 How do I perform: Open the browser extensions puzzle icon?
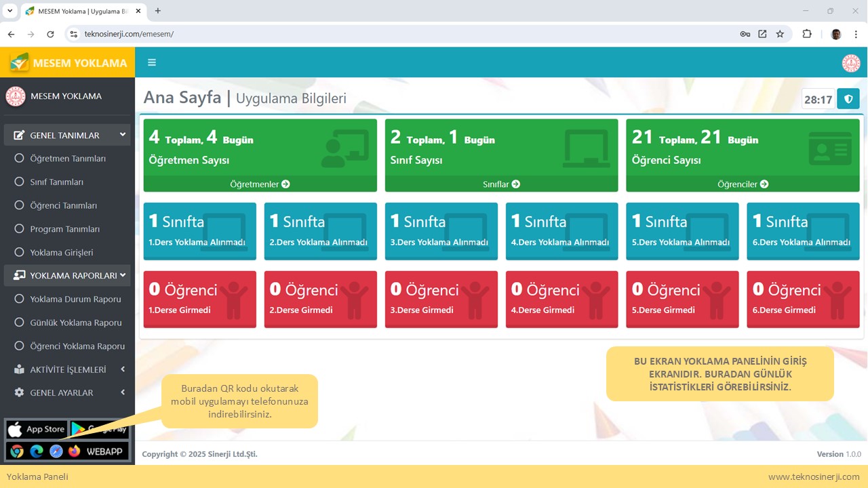(807, 34)
